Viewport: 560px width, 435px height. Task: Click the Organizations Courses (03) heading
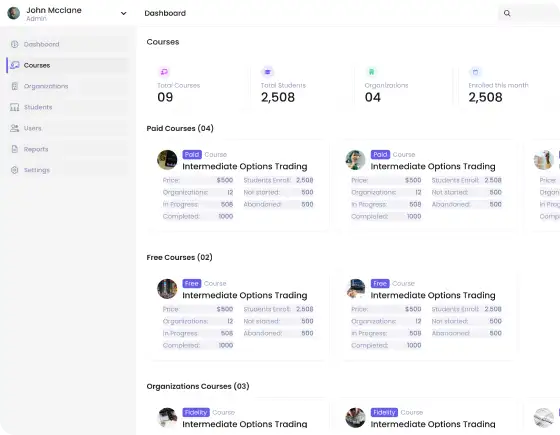(x=198, y=386)
